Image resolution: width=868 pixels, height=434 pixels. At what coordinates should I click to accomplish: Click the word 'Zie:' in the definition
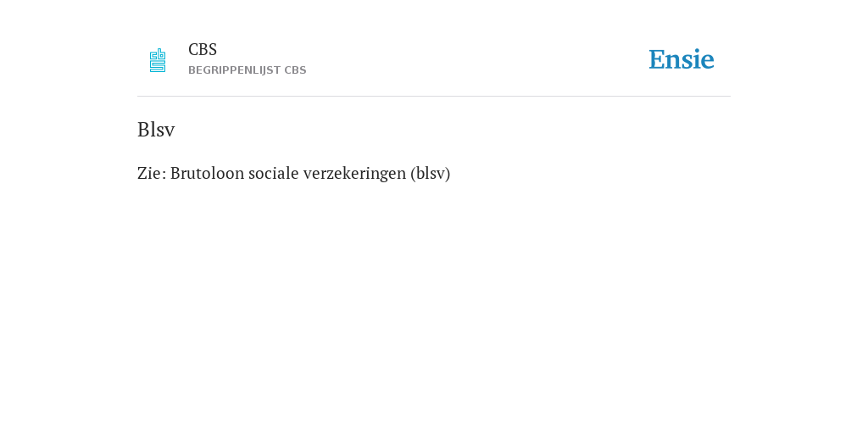click(x=152, y=173)
